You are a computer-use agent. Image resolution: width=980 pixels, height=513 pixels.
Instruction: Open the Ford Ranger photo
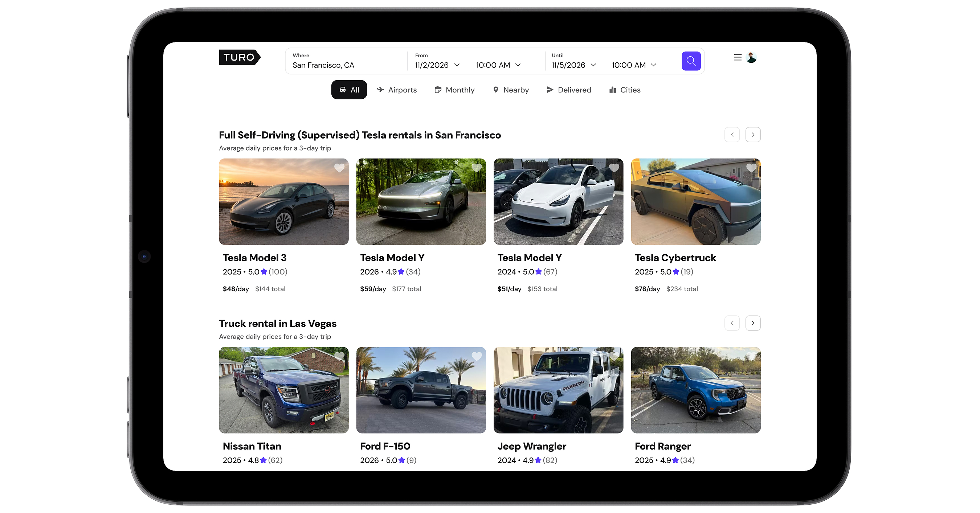point(695,390)
